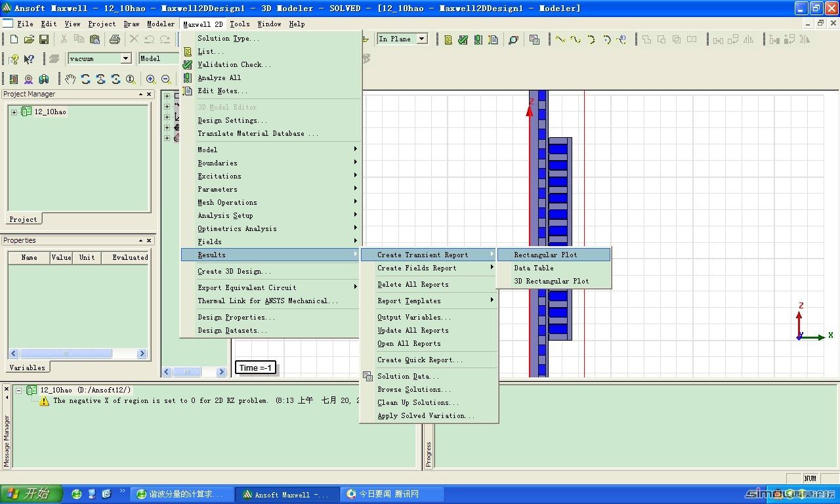Open the Analysis Setup submenu

point(271,215)
